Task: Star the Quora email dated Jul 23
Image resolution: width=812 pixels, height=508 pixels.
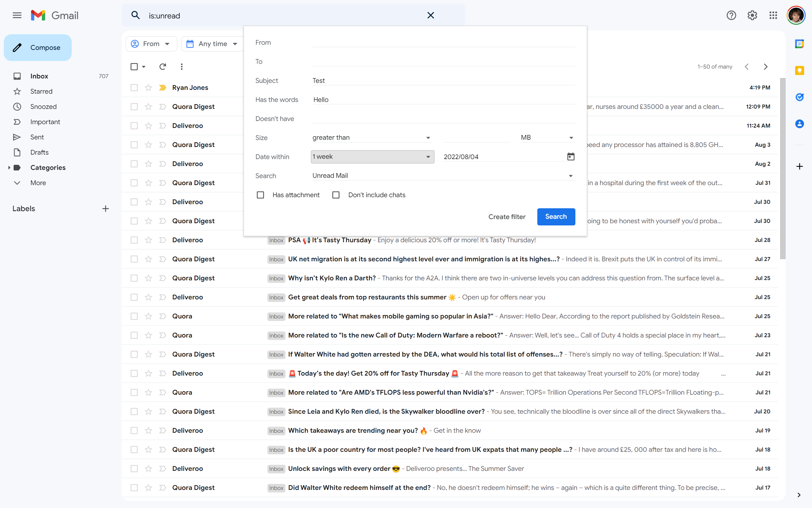Action: point(148,335)
